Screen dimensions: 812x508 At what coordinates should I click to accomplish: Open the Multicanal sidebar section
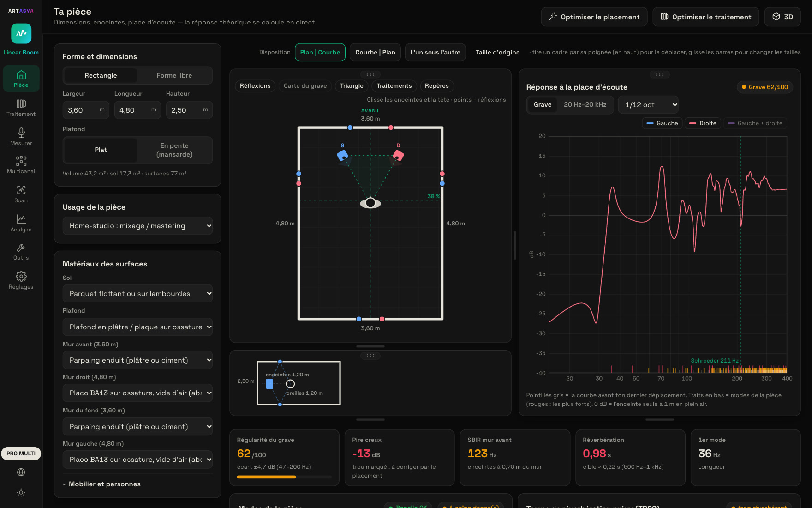click(21, 165)
